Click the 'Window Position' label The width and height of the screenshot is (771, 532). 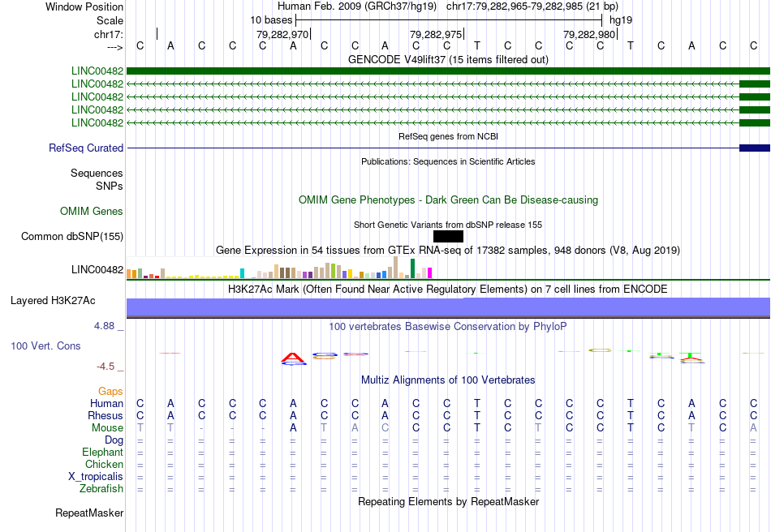pyautogui.click(x=84, y=6)
